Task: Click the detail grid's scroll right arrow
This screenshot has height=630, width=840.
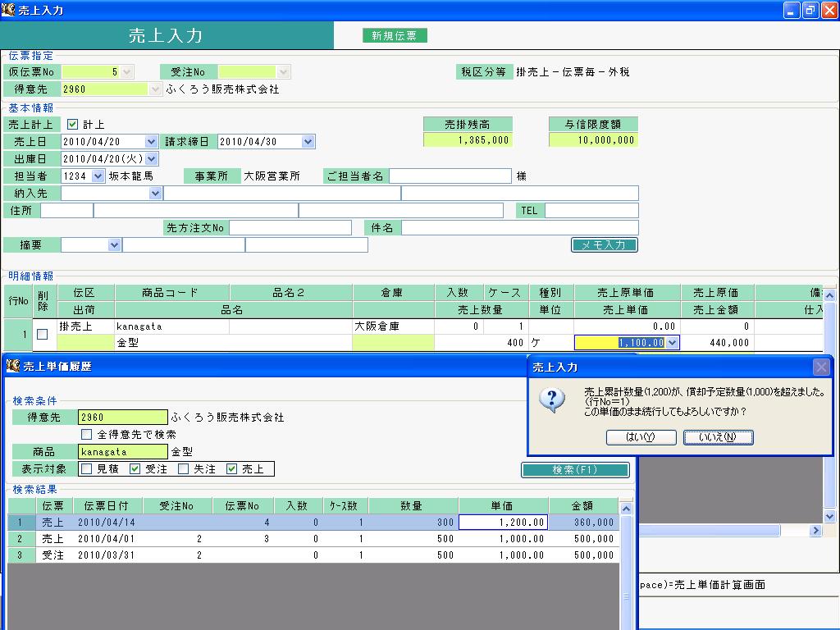Action: [x=815, y=531]
